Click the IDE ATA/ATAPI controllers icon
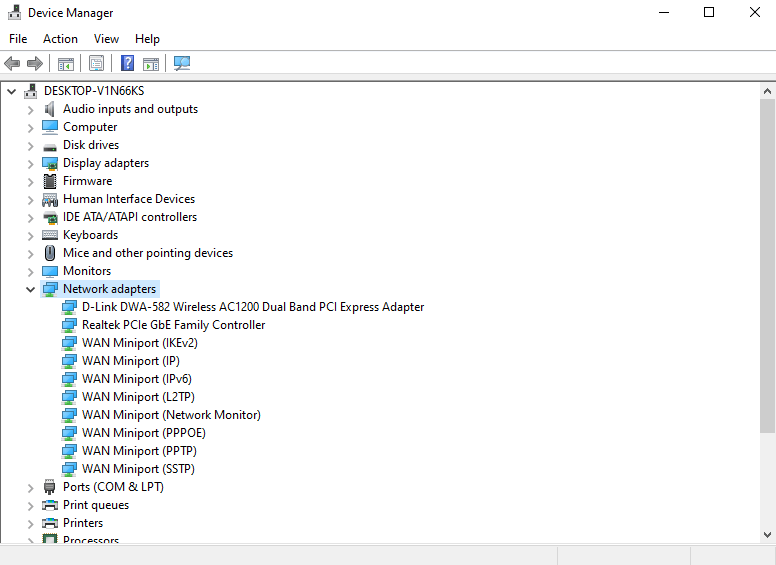 (49, 217)
